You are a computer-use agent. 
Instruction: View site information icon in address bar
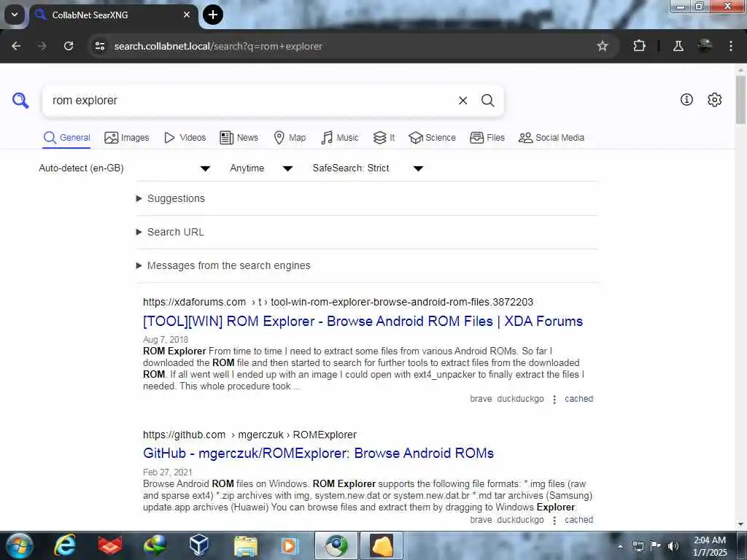pos(99,46)
